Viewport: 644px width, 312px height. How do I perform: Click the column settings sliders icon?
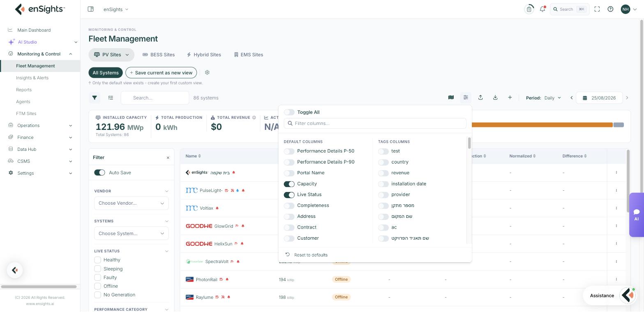click(x=466, y=97)
